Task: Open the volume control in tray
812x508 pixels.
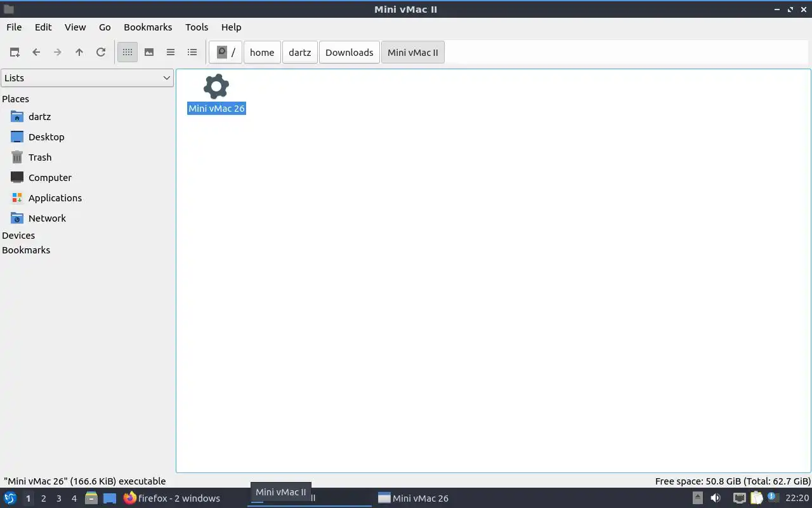Action: 716,498
